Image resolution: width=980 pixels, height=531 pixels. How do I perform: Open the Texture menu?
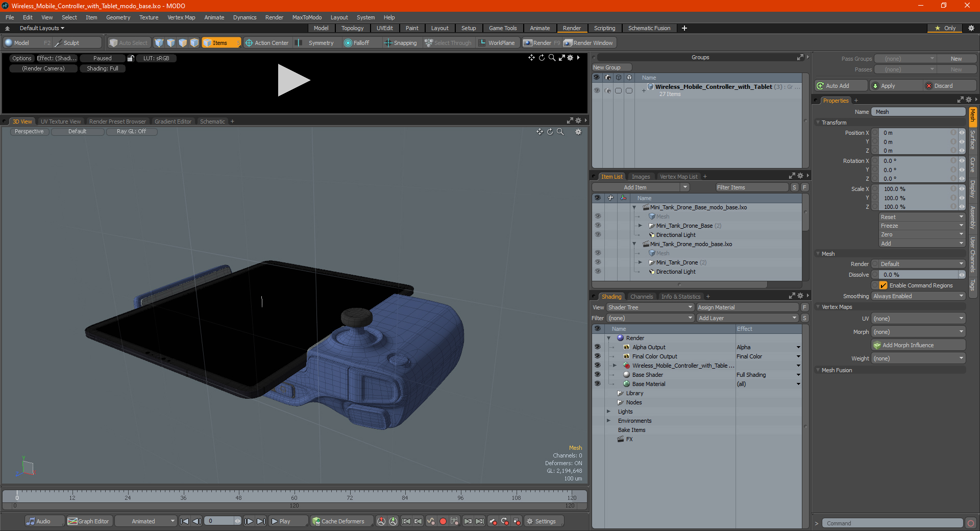[149, 17]
